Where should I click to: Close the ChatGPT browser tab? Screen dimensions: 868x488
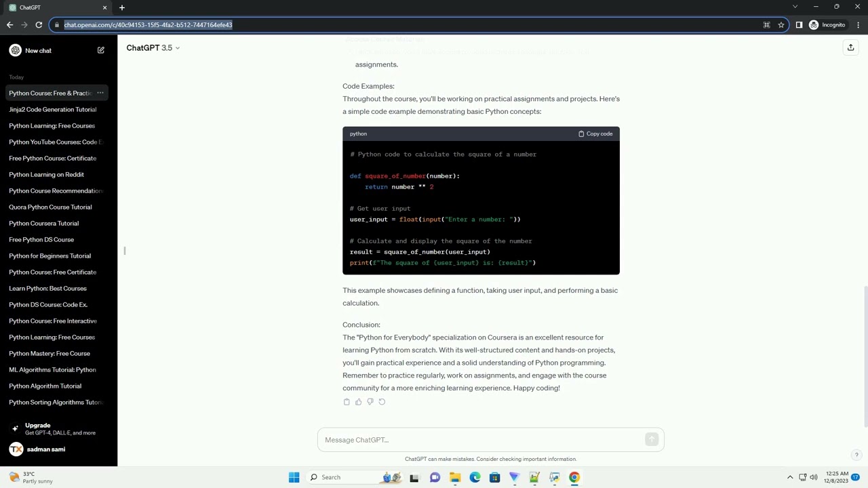pyautogui.click(x=104, y=7)
